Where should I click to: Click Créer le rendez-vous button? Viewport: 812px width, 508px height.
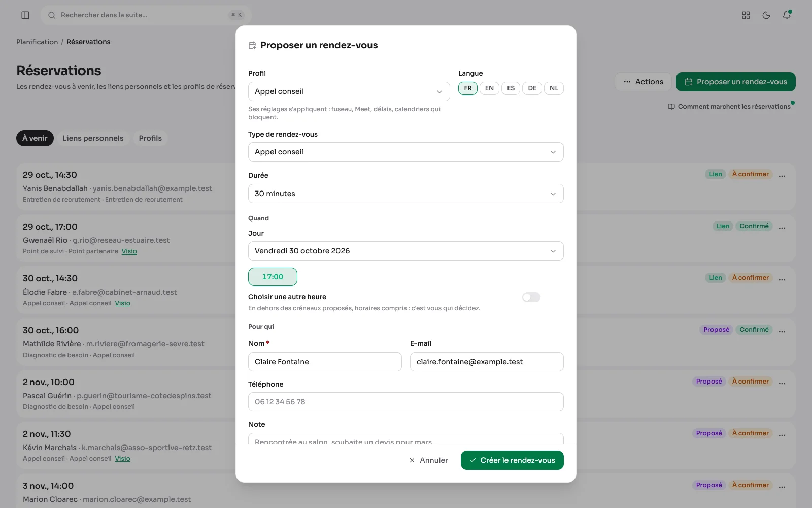(x=512, y=460)
